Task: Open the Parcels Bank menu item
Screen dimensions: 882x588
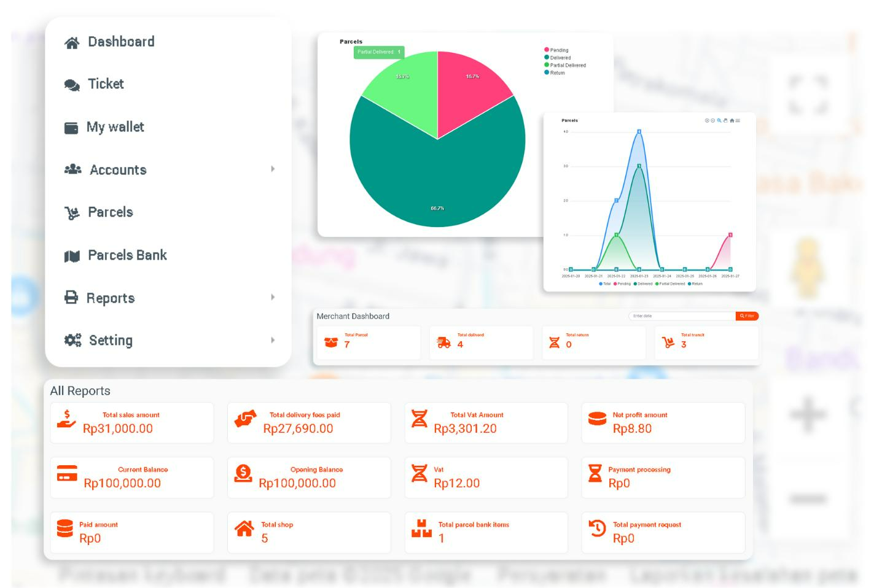Action: (x=127, y=255)
